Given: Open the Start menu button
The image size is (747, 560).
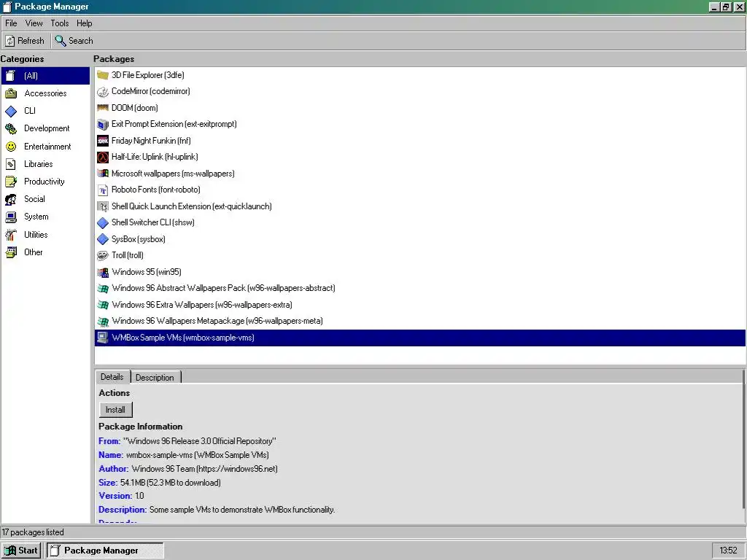Looking at the screenshot, I should tap(20, 551).
